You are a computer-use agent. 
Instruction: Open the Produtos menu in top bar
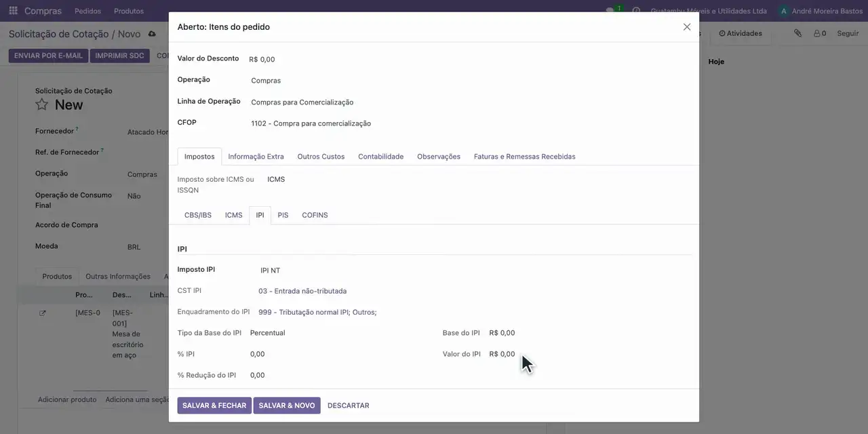[129, 11]
